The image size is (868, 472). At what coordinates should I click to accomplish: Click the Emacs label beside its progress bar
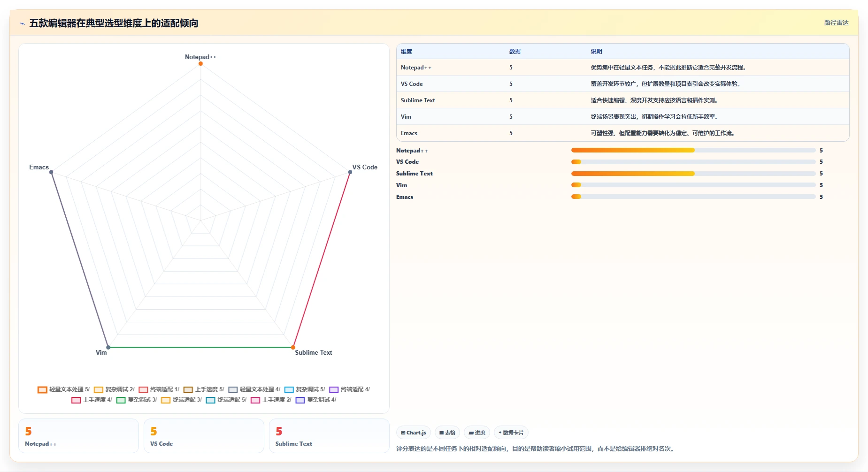tap(405, 197)
